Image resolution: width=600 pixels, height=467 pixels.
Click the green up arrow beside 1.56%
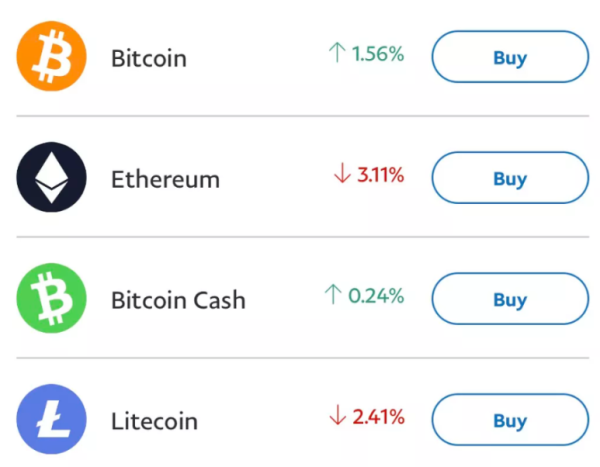coord(337,52)
